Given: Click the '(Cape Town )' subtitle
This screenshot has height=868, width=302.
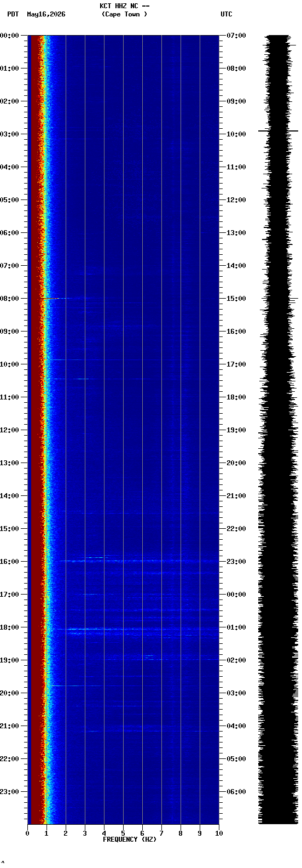Looking at the screenshot, I should click(x=124, y=14).
